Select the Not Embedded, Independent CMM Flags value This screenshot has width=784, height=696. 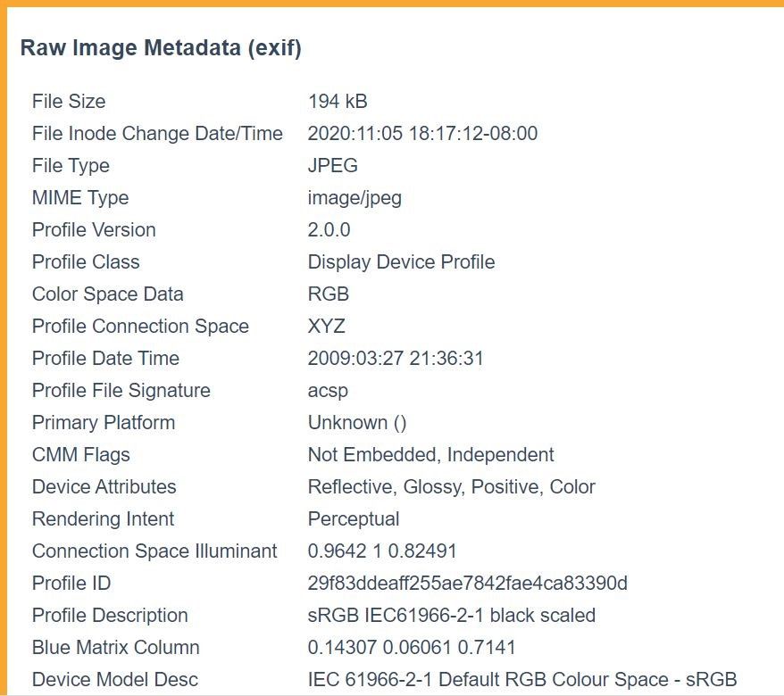click(x=430, y=455)
